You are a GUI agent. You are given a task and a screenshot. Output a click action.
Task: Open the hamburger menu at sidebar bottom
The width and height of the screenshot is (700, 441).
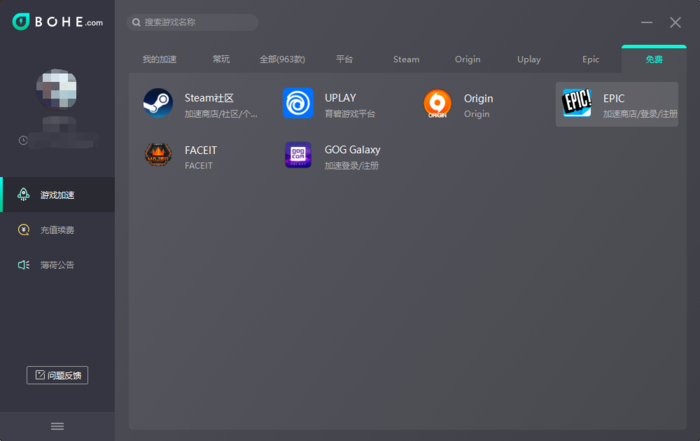tap(57, 426)
